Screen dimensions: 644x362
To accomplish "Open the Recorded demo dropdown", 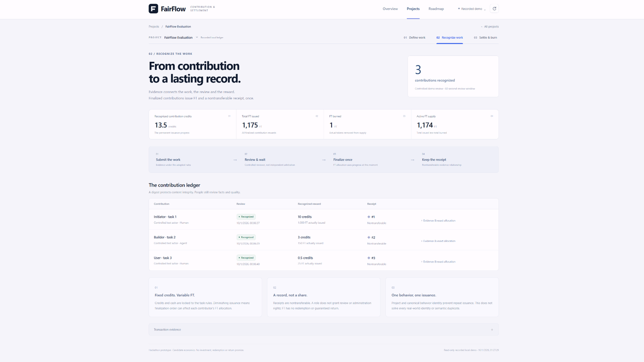I will pyautogui.click(x=471, y=9).
